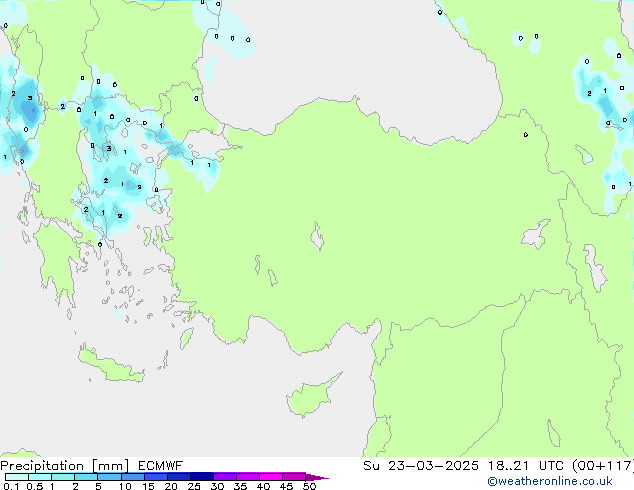Select the magenta 45-50 legend swatch
The width and height of the screenshot is (634, 490).
(294, 477)
